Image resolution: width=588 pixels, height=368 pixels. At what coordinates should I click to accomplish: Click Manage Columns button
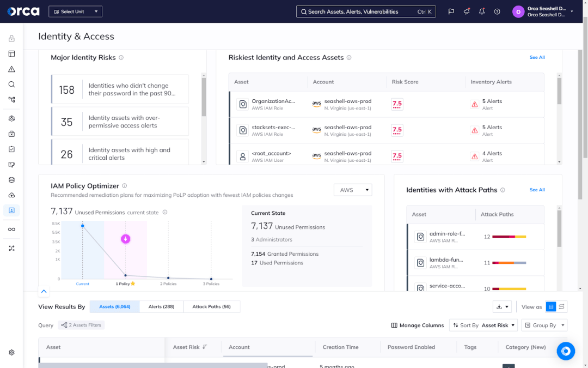418,325
